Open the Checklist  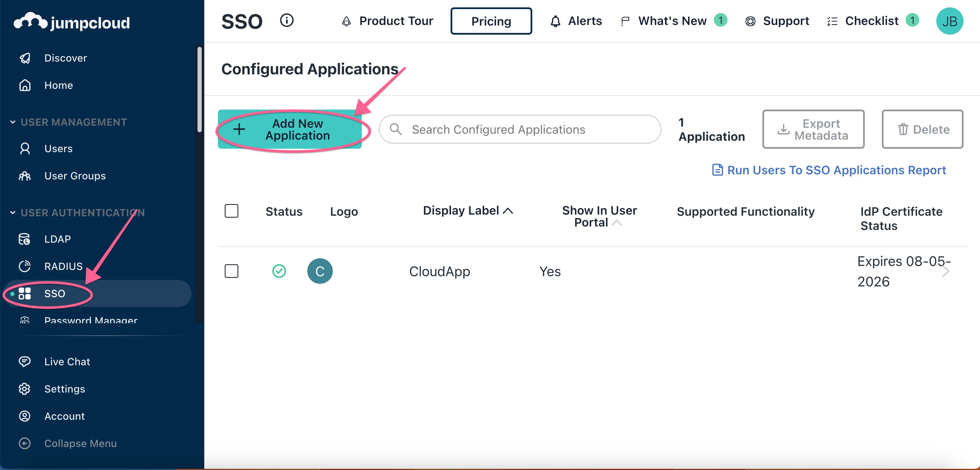[863, 21]
